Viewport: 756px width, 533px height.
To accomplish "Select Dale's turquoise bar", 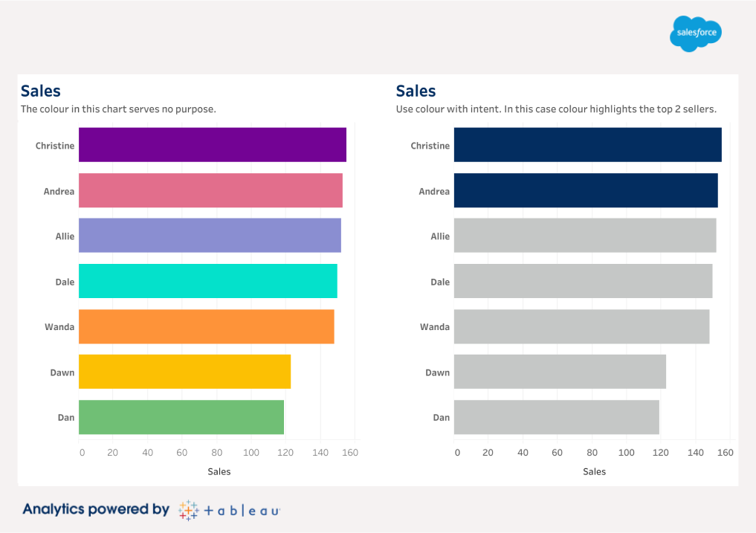I will tap(207, 281).
